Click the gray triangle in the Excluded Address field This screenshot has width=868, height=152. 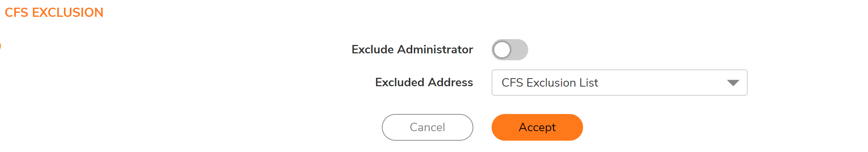(733, 83)
